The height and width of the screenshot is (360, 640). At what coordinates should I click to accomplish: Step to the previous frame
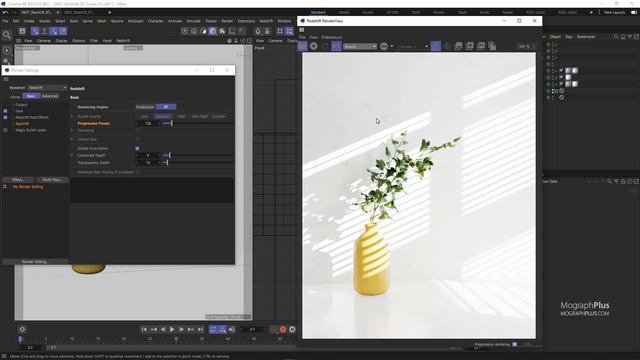tap(162, 329)
